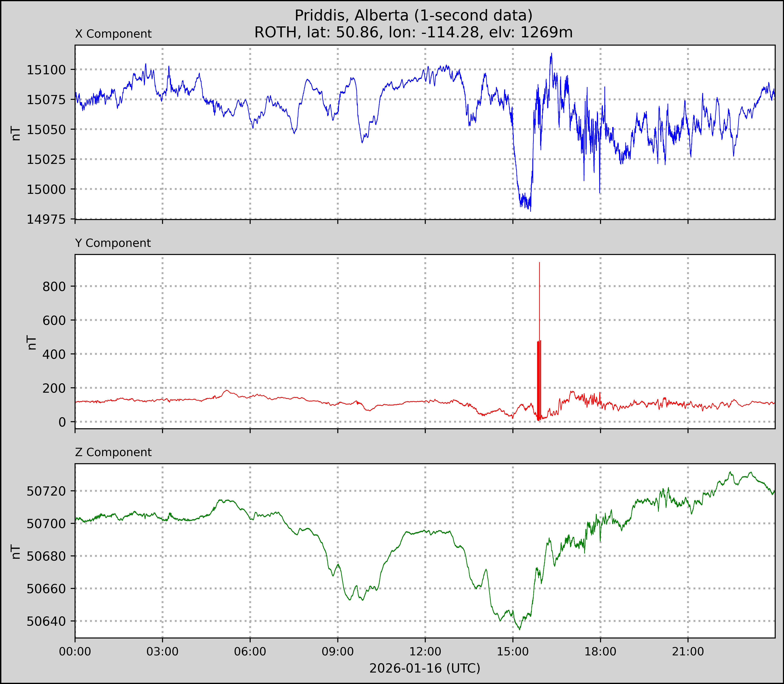Screen dimensions: 784x684
Task: Click the '2026-01-16 (UTC)' date label
Action: coord(425,668)
